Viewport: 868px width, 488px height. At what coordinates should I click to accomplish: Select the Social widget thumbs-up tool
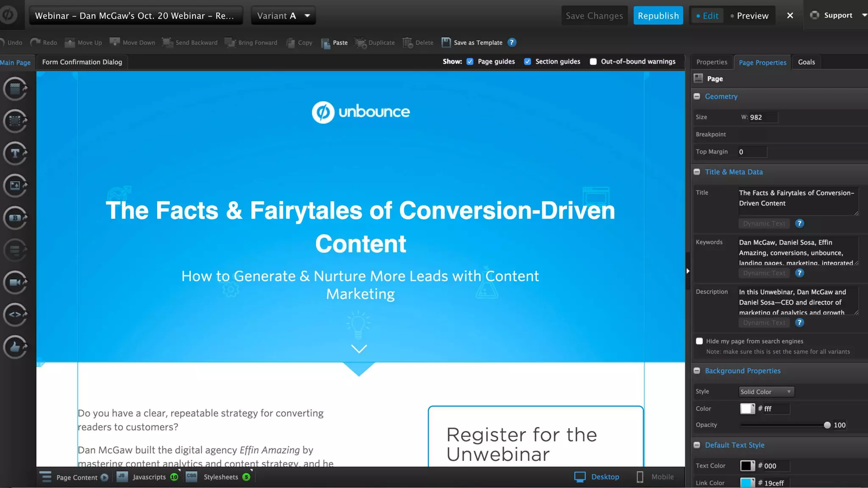(x=15, y=347)
